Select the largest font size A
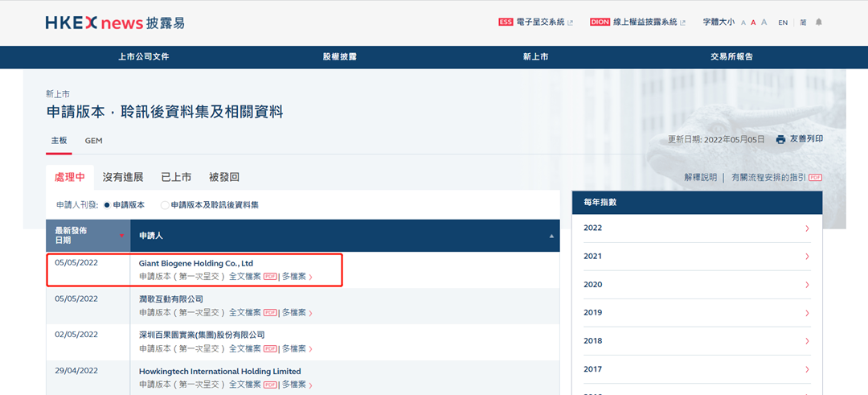The width and height of the screenshot is (868, 395). click(764, 23)
